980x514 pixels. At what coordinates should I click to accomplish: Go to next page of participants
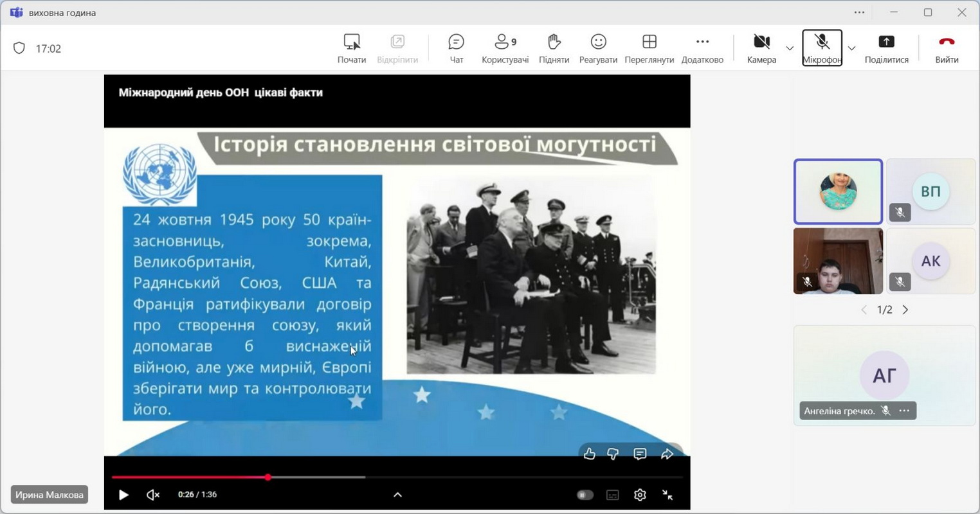coord(905,310)
